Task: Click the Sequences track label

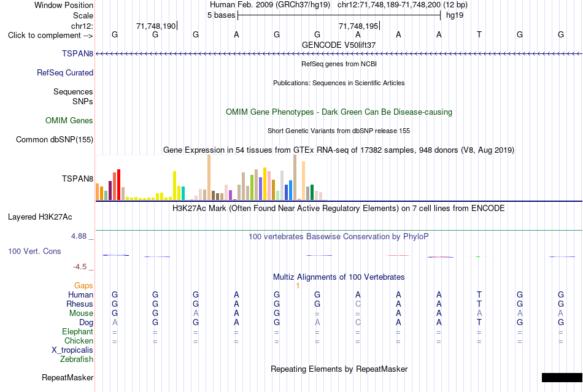Action: [x=73, y=92]
